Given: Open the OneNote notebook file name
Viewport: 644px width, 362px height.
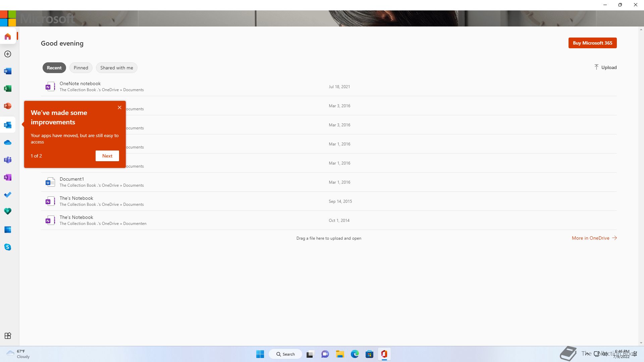Looking at the screenshot, I should point(80,83).
